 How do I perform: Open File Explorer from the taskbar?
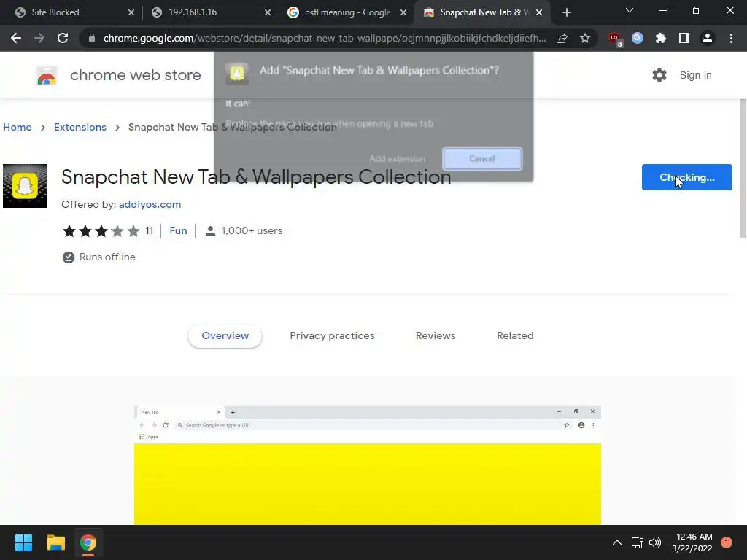pyautogui.click(x=55, y=542)
